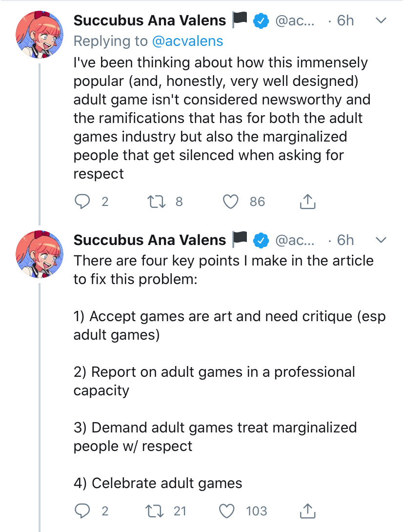Open the first tweet's chevron menu
The width and height of the screenshot is (404, 532).
click(x=381, y=21)
